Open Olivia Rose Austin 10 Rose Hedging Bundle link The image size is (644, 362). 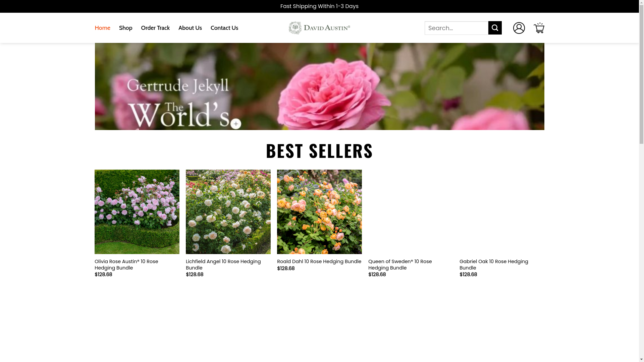(126, 264)
